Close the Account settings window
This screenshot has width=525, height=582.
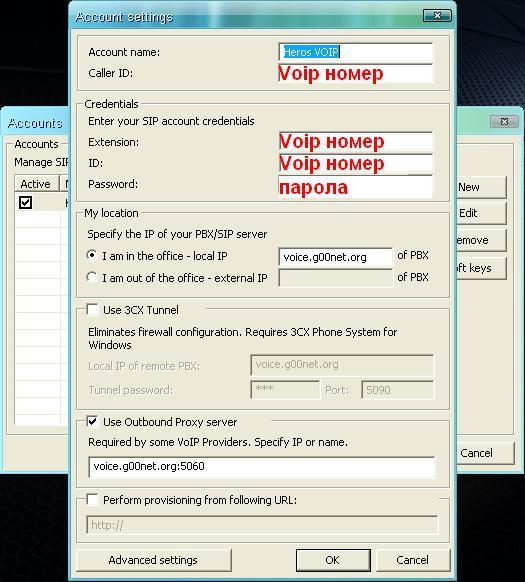(x=437, y=16)
